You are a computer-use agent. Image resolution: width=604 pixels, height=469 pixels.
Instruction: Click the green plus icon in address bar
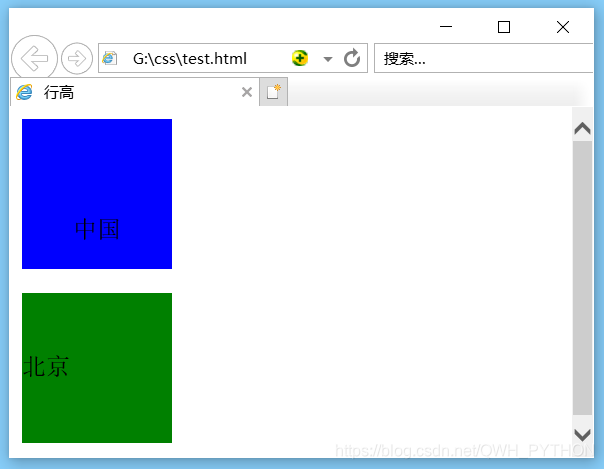[x=300, y=59]
